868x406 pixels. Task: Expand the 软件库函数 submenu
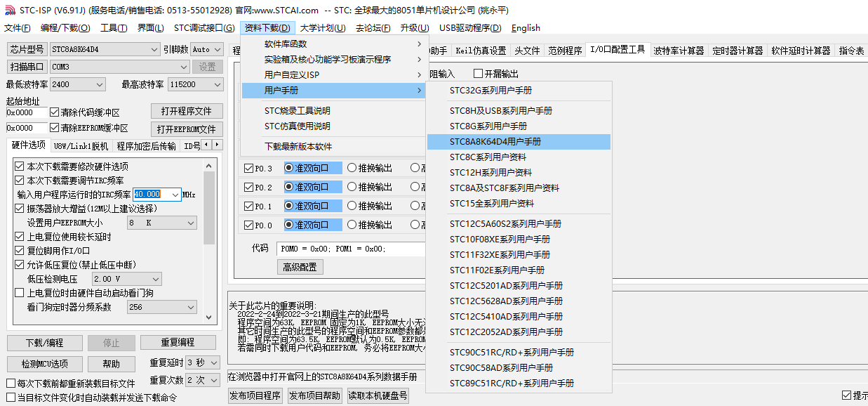click(x=334, y=44)
